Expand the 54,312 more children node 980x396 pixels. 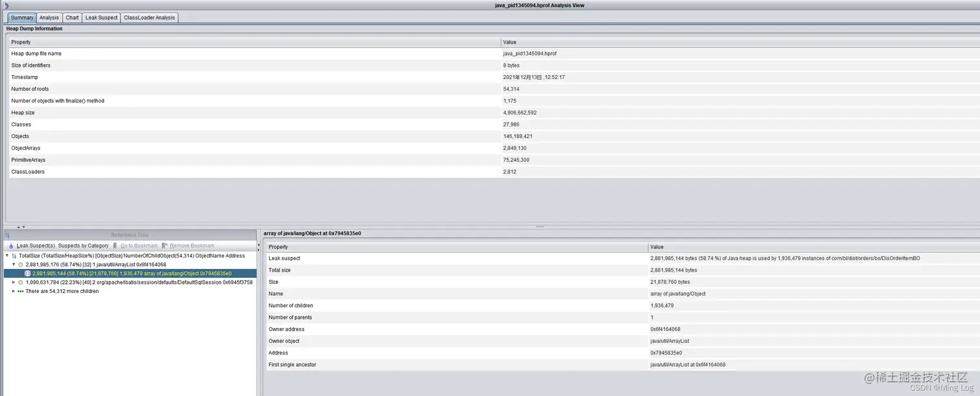pos(14,291)
